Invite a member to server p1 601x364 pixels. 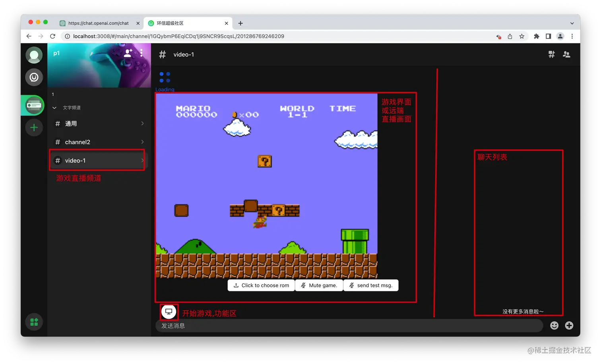click(128, 53)
